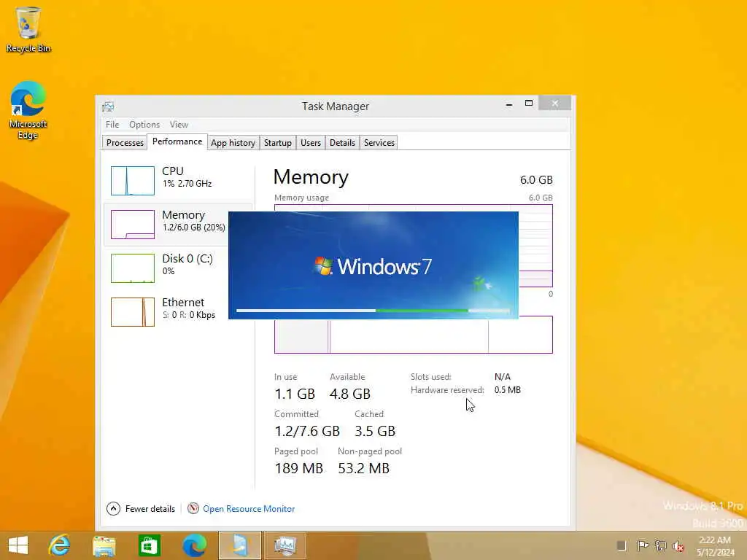Open the Users tab
Viewport: 747px width, 560px height.
311,143
